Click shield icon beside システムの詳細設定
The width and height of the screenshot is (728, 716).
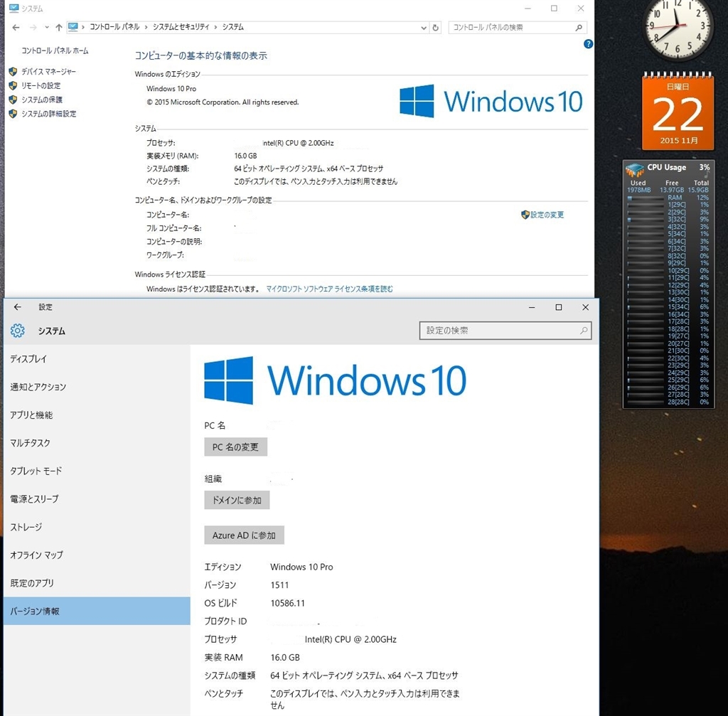13,113
